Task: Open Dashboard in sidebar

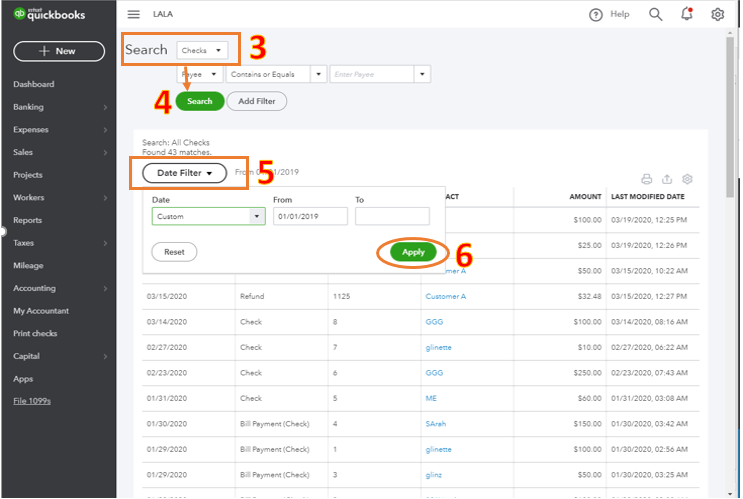Action: pyautogui.click(x=34, y=84)
